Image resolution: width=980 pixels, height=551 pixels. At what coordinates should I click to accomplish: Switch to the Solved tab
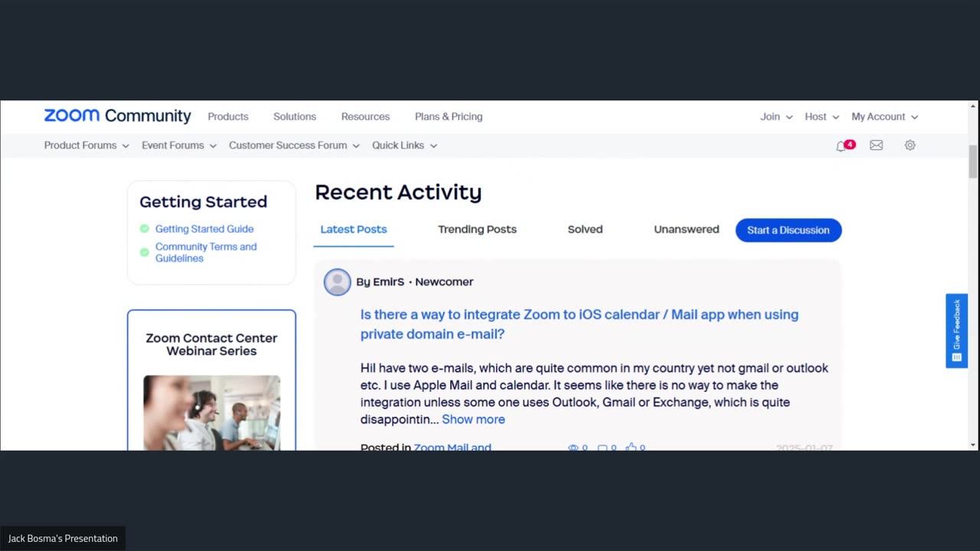pos(585,230)
